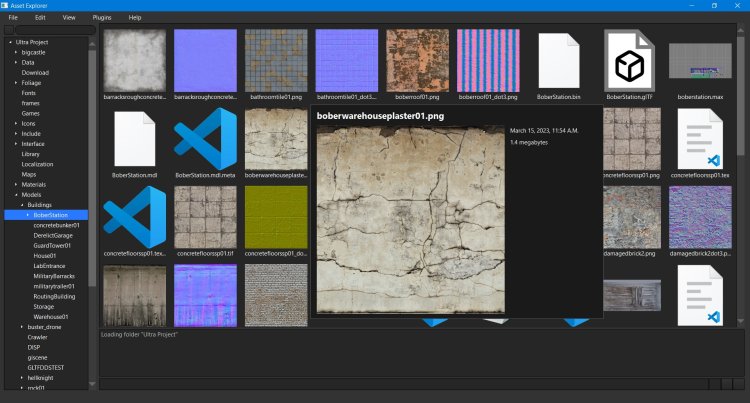Select the BoberStation.mdl.meta VS Code icon
The width and height of the screenshot is (750, 403).
point(205,138)
